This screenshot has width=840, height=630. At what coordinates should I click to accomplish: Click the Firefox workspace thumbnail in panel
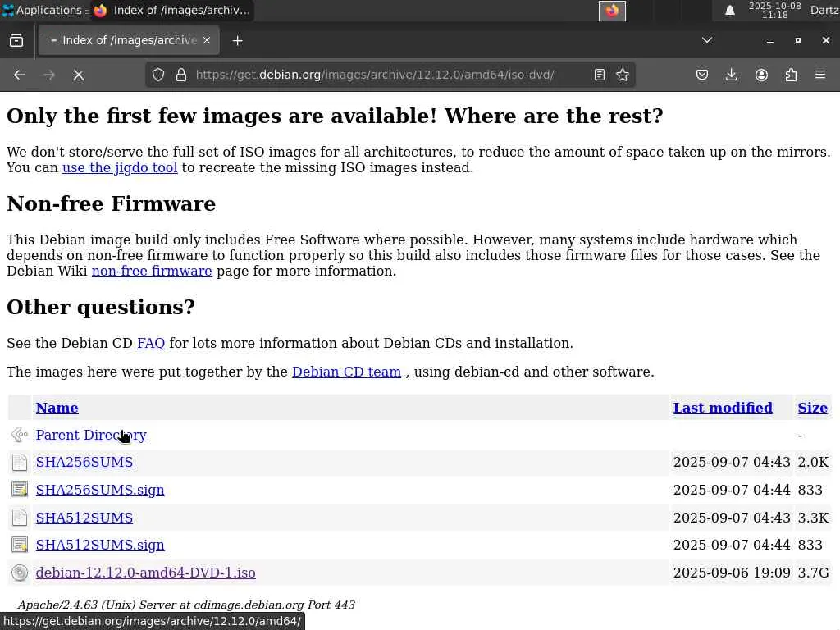[x=612, y=11]
